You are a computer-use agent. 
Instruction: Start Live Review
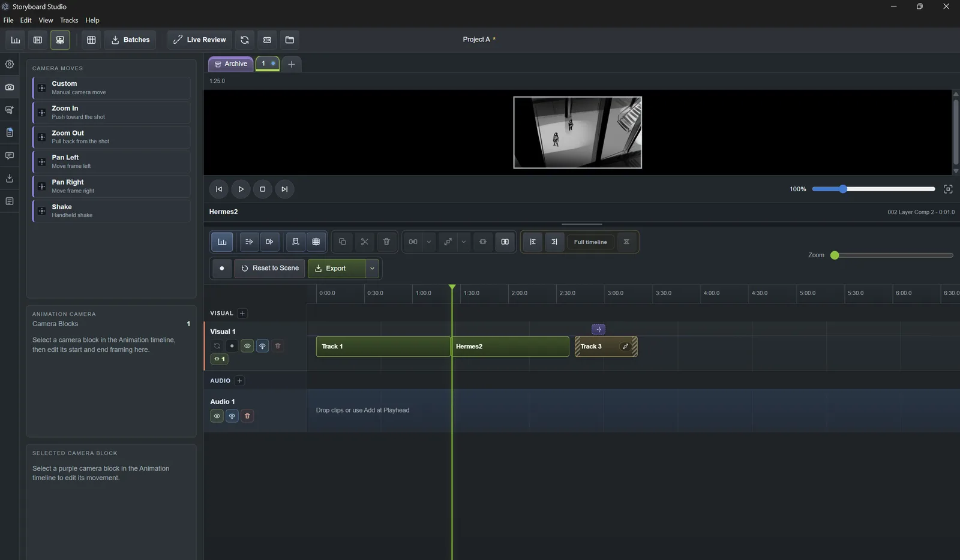(x=199, y=40)
